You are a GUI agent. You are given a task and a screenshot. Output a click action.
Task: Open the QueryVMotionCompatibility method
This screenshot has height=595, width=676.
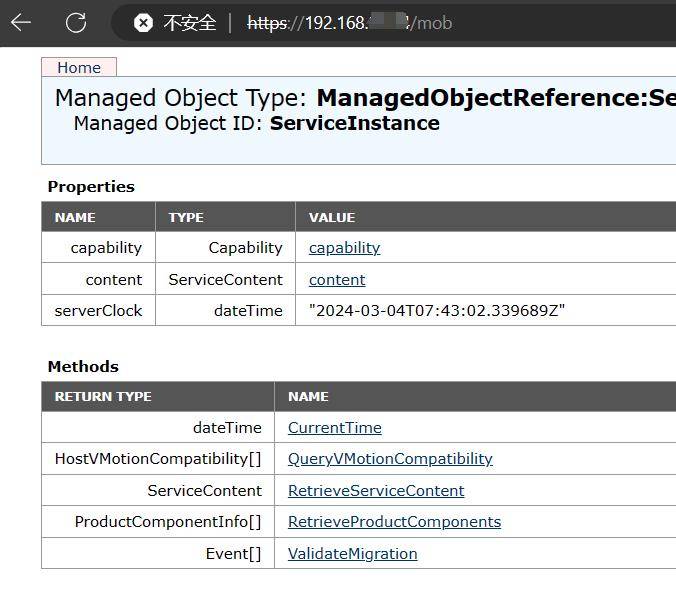coord(390,458)
